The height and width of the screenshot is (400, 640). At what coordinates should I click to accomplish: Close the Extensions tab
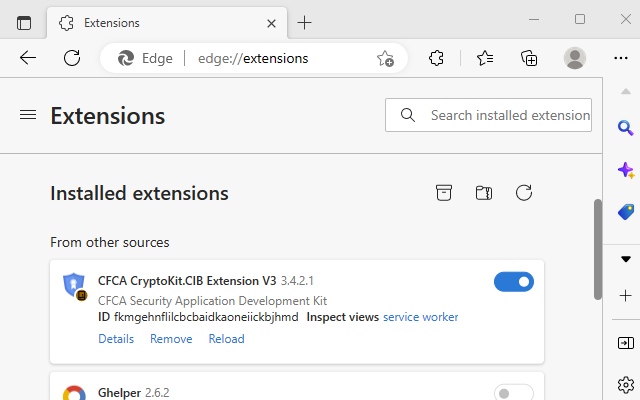[271, 23]
